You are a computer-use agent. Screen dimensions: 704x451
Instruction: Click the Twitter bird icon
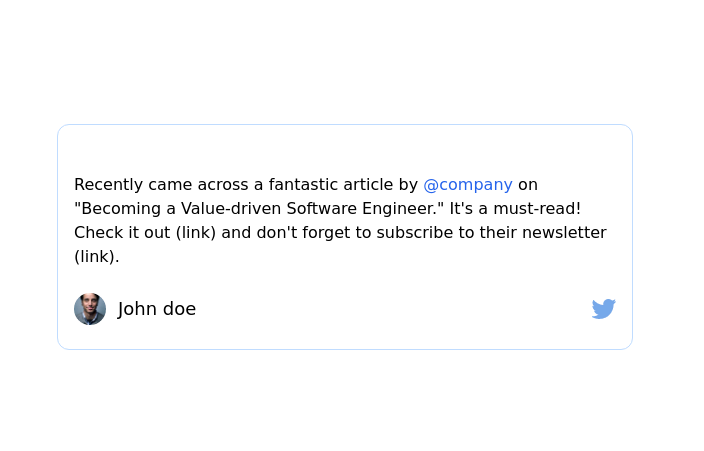click(603, 309)
